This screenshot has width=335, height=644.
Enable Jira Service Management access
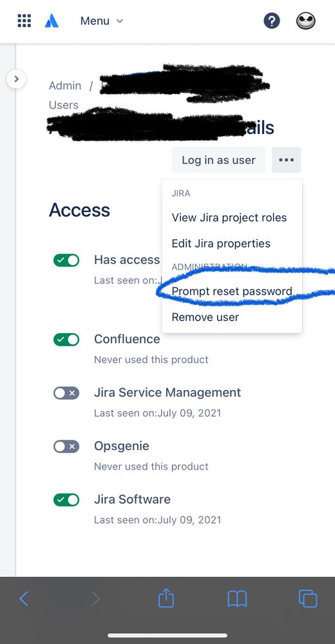click(x=66, y=393)
